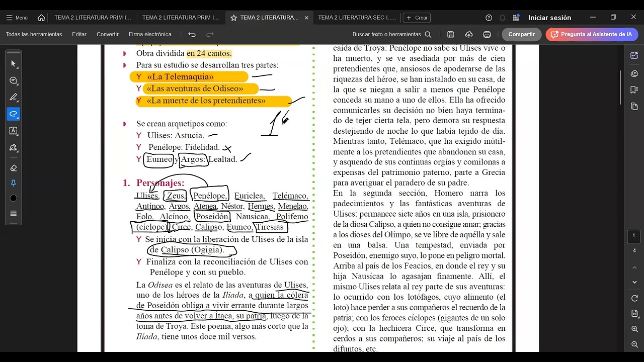
Task: Switch to TEMA 2 LITERATURA SEC tab
Action: click(x=357, y=18)
